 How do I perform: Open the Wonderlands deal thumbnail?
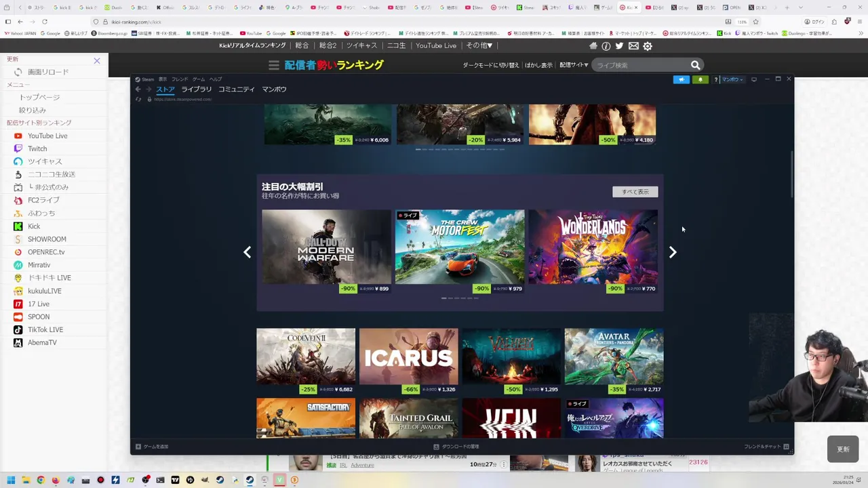593,246
